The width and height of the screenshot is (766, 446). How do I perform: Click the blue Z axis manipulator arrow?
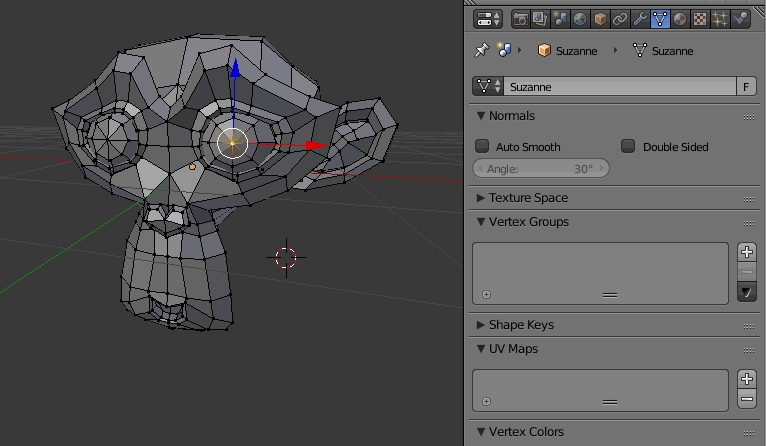click(x=235, y=68)
